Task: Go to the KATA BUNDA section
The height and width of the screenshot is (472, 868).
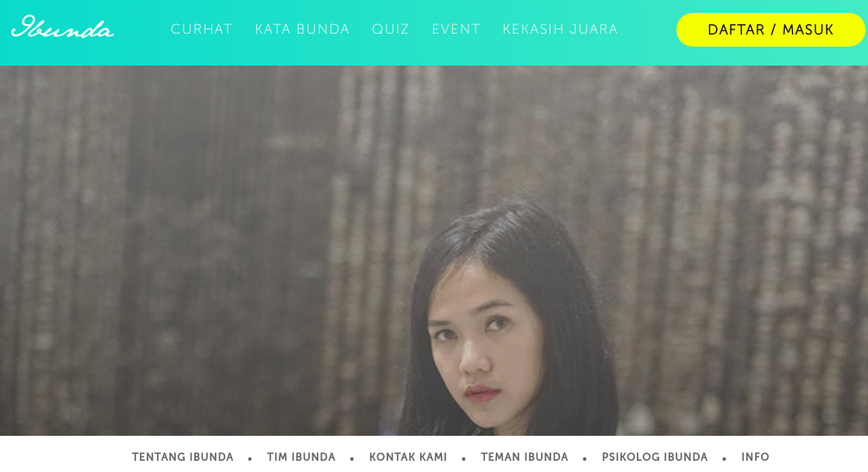Action: 302,29
